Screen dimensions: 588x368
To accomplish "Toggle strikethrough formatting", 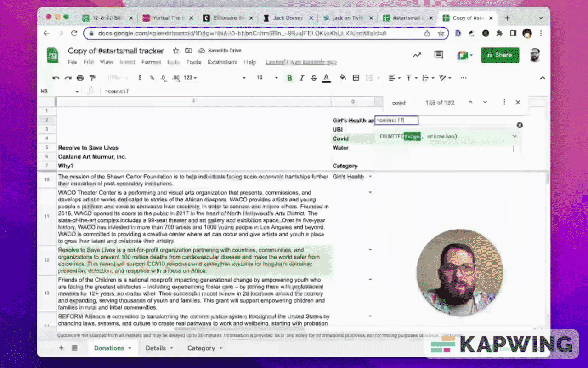I will (x=314, y=78).
